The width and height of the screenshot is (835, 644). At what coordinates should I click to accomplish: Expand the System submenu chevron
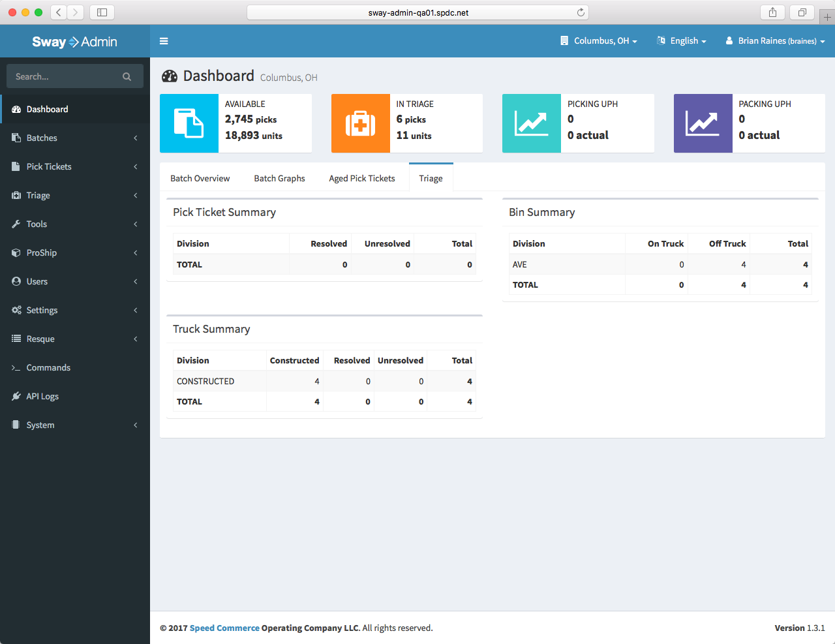tap(136, 425)
